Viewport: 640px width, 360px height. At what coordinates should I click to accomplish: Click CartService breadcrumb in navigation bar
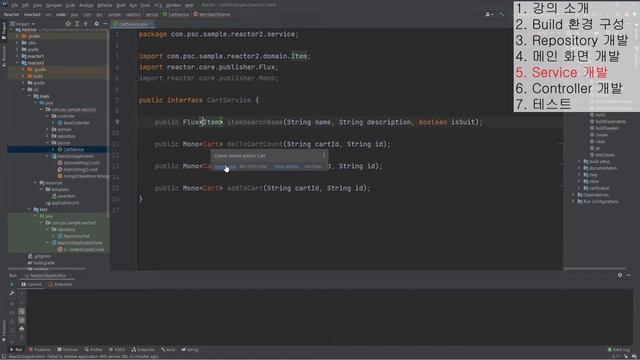click(x=176, y=14)
